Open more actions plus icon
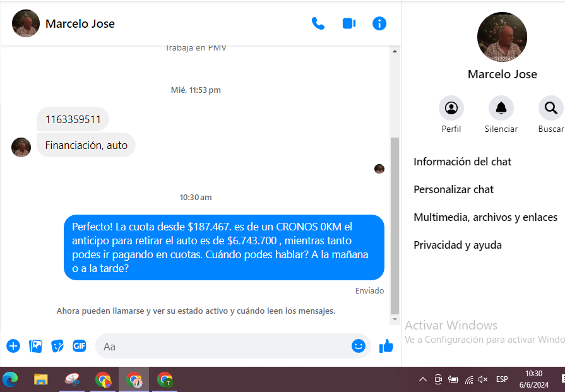Image resolution: width=565 pixels, height=392 pixels. coord(13,346)
